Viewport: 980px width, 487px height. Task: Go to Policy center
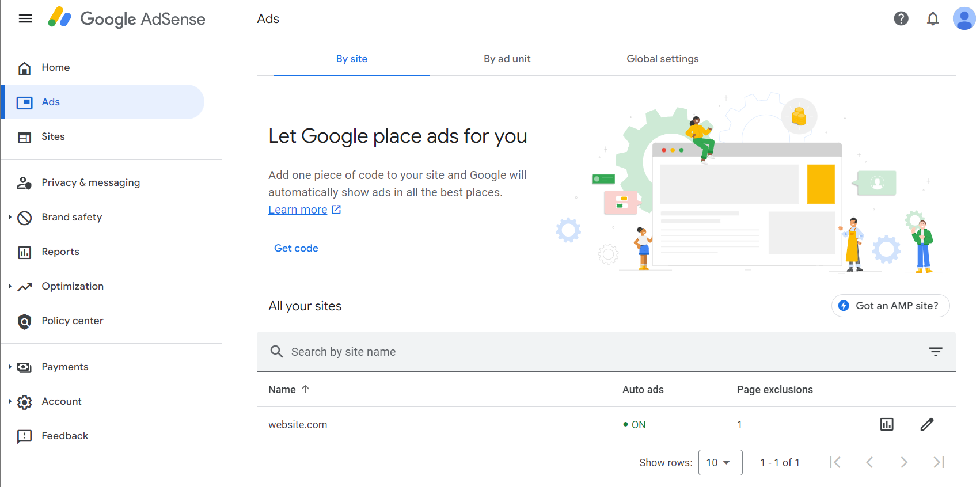click(102, 321)
